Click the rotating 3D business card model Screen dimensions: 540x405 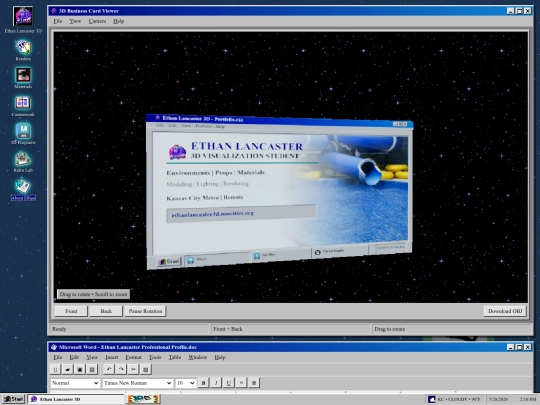click(x=279, y=191)
